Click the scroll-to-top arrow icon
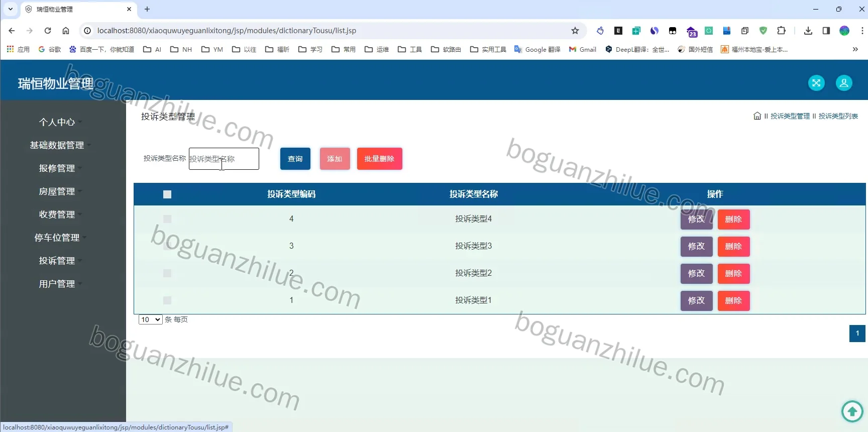Image resolution: width=868 pixels, height=432 pixels. point(852,411)
